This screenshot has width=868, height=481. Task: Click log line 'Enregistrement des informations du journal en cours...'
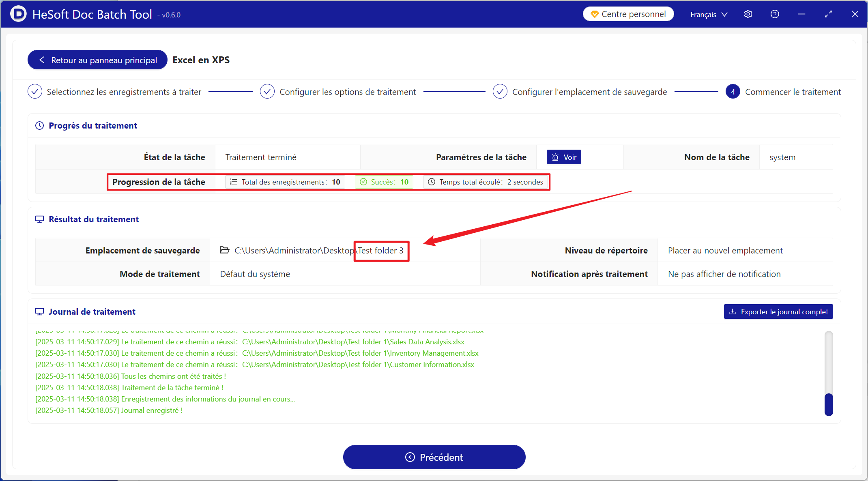coord(165,399)
